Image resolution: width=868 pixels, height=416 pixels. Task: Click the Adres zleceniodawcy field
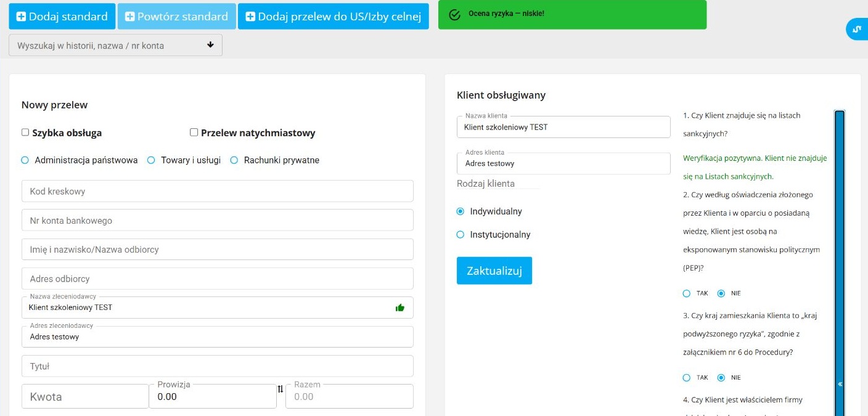pyautogui.click(x=217, y=336)
